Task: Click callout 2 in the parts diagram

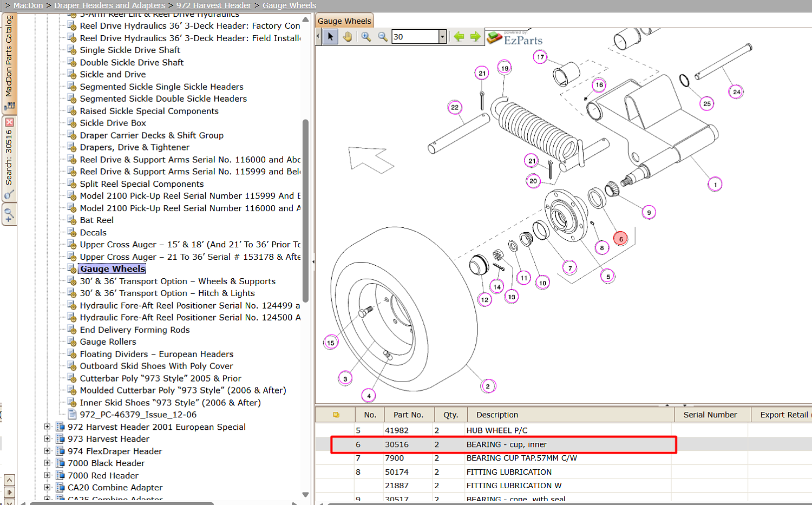Action: pos(488,386)
